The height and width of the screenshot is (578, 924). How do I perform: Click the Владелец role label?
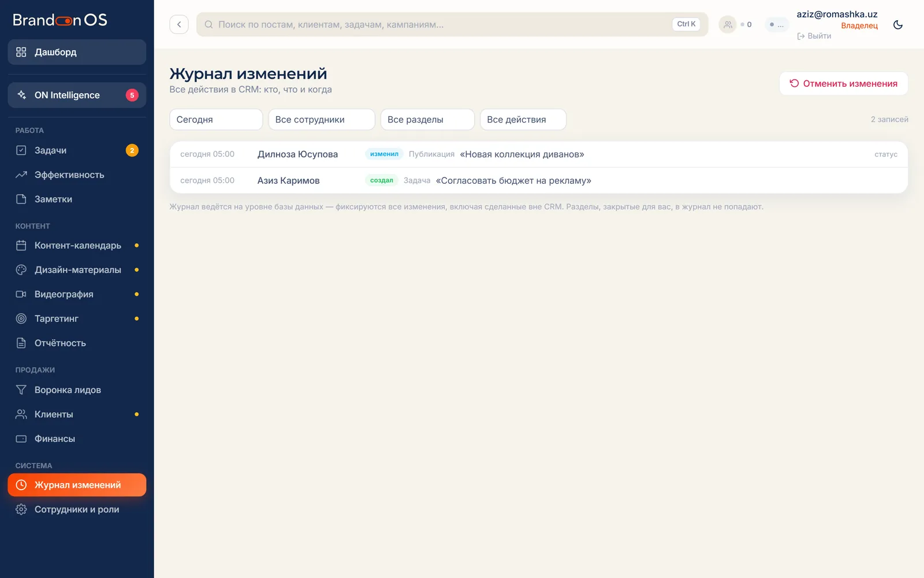click(x=859, y=25)
